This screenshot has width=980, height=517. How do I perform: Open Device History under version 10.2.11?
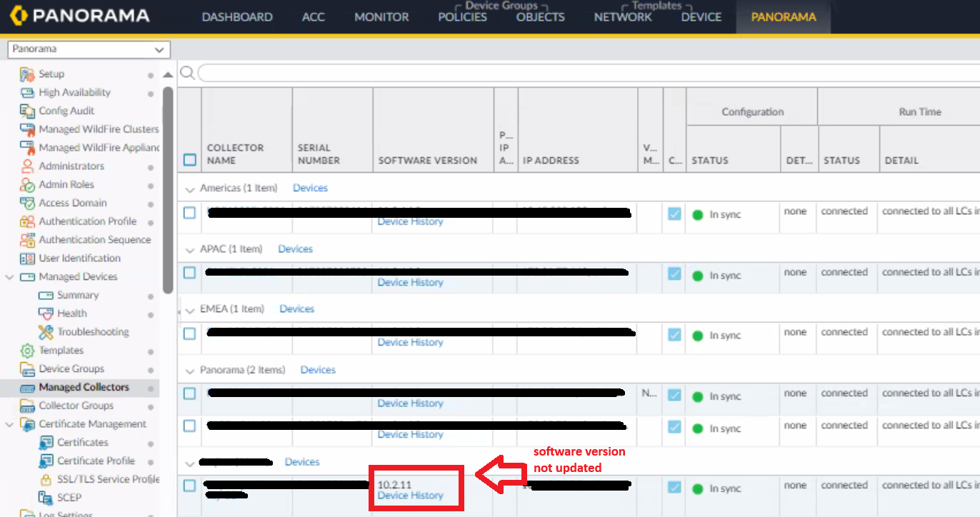coord(411,496)
